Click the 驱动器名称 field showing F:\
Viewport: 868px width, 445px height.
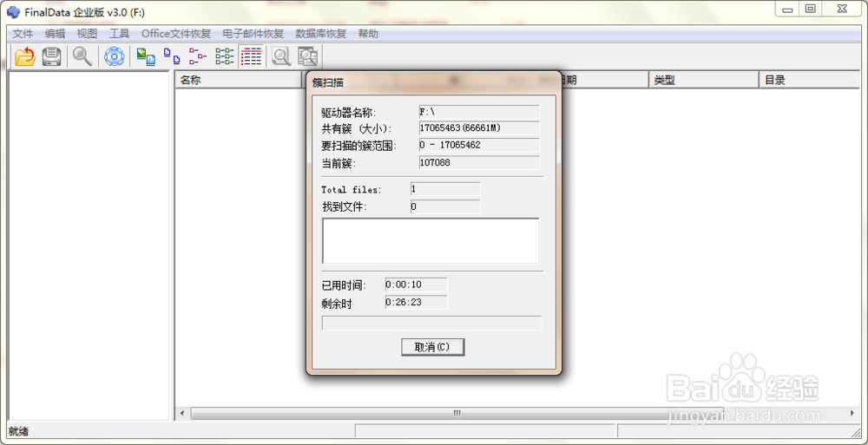point(479,113)
